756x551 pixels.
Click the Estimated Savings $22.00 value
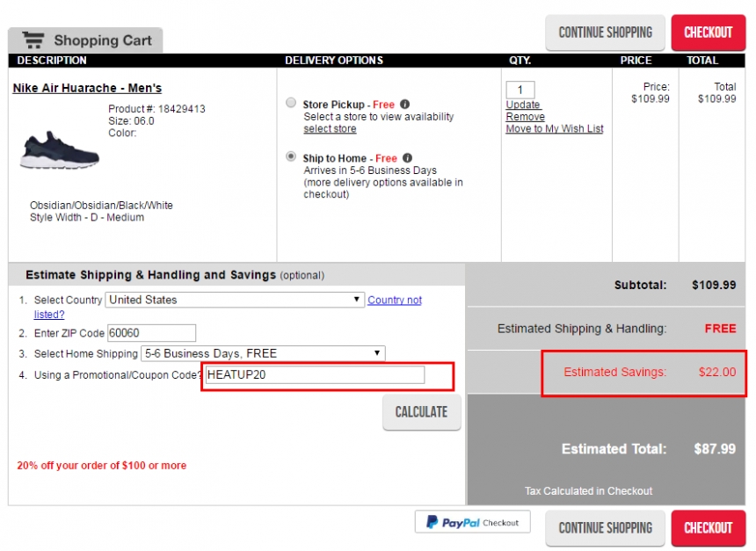pyautogui.click(x=717, y=372)
